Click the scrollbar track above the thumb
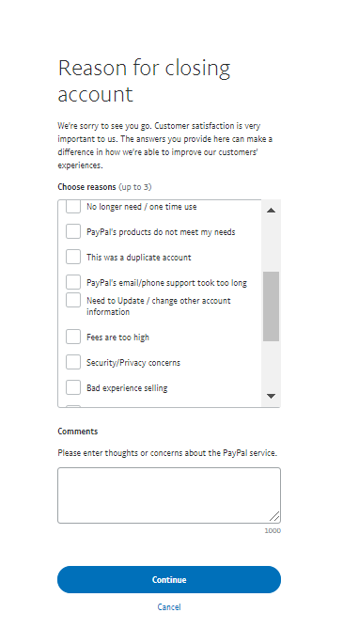 point(271,245)
